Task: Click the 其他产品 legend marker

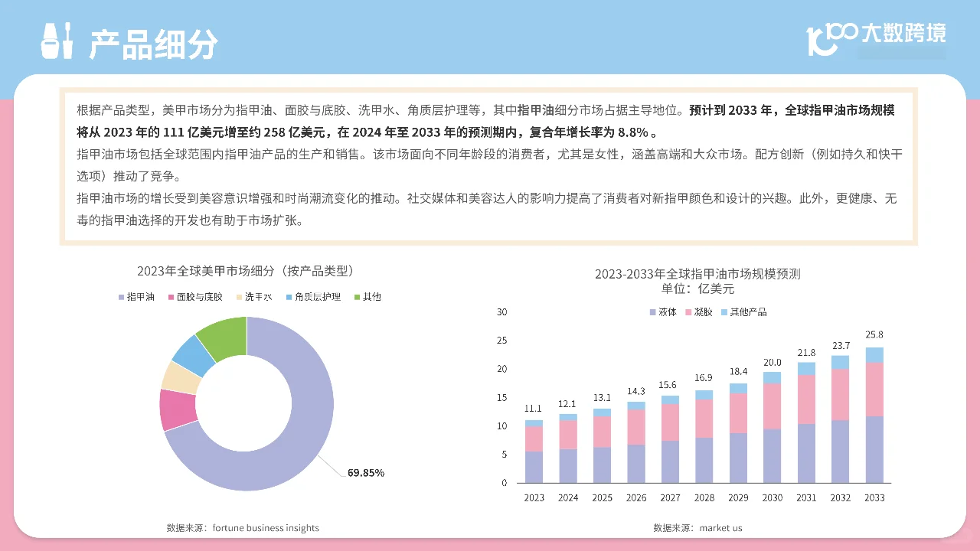Action: tap(725, 311)
